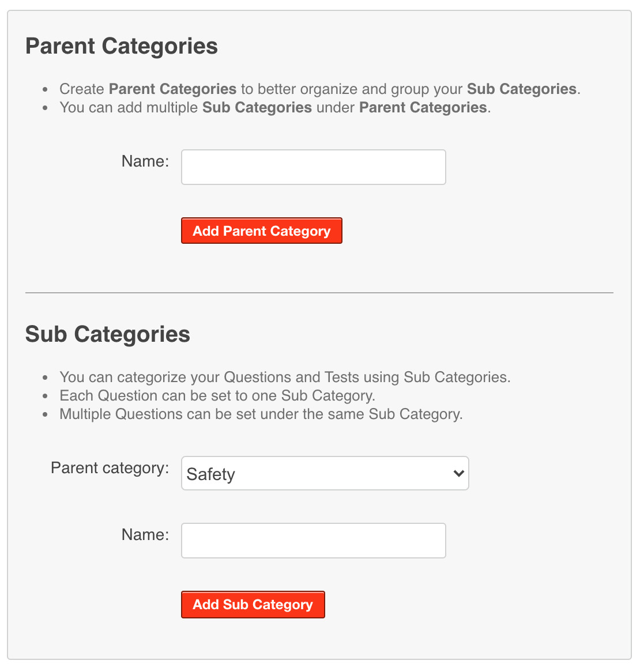Click the Sub Categories heading
This screenshot has height=672, width=640.
(x=108, y=334)
